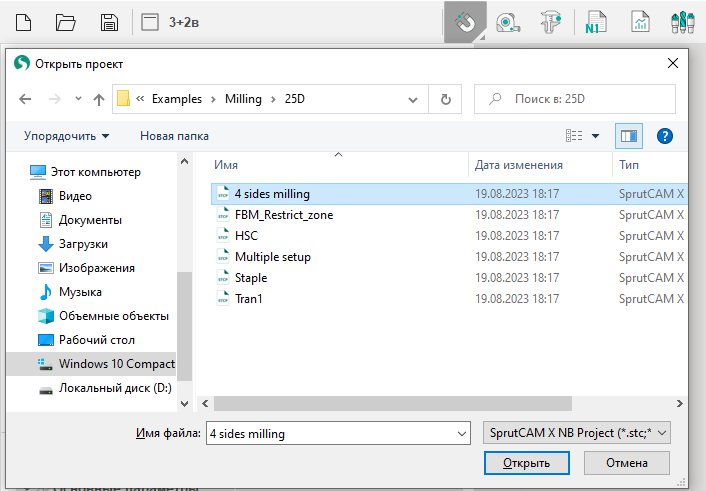Toggle the preview pane button
This screenshot has width=706, height=491.
[x=629, y=135]
